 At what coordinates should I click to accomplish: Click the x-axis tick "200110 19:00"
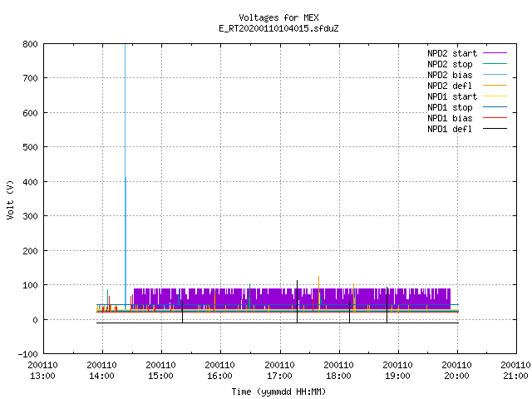click(397, 371)
